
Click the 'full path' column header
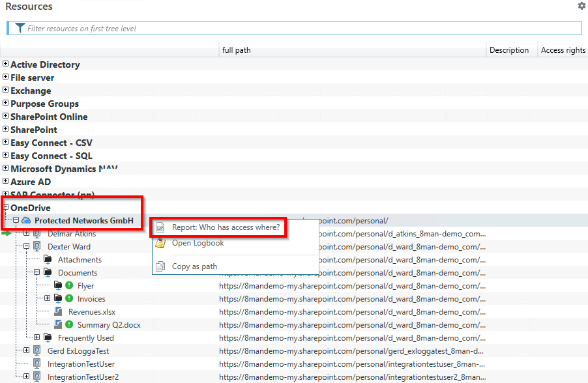[x=236, y=50]
